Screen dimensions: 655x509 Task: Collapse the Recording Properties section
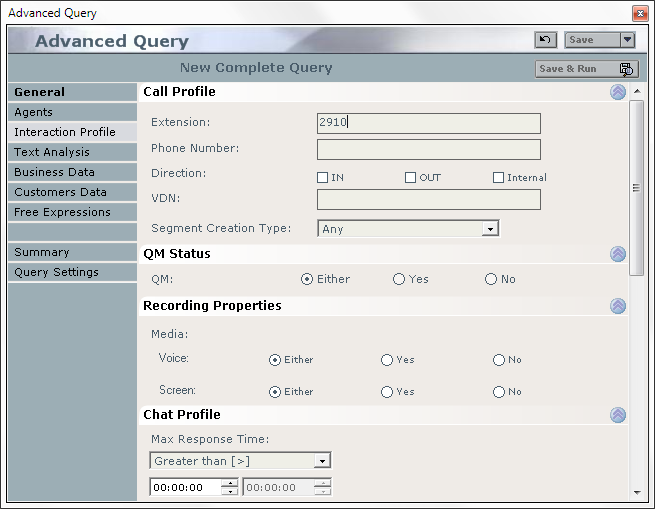pos(618,306)
